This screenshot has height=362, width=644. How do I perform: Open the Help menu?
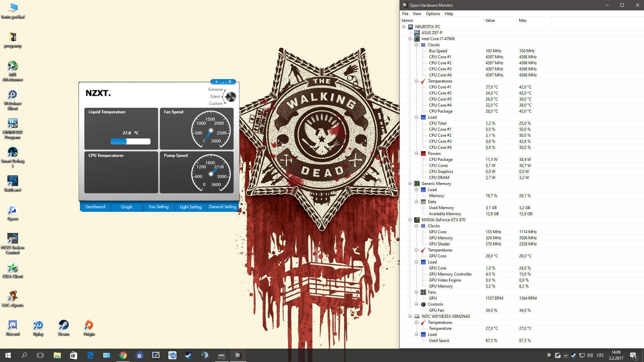tap(449, 14)
